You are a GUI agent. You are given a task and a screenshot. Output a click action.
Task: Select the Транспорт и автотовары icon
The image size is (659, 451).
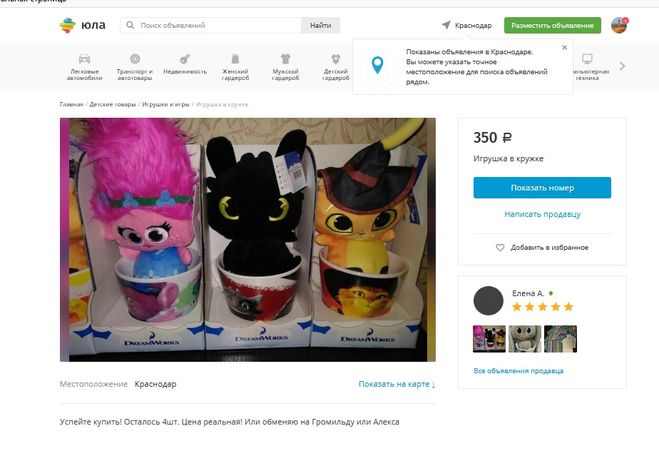click(x=135, y=59)
